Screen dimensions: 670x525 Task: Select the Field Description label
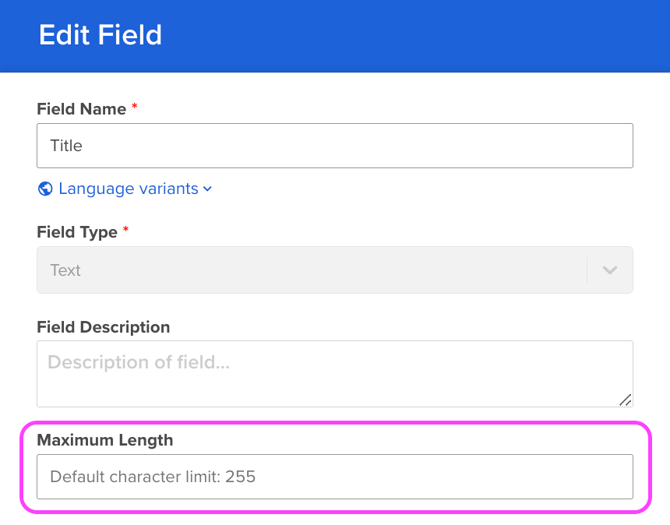[103, 327]
